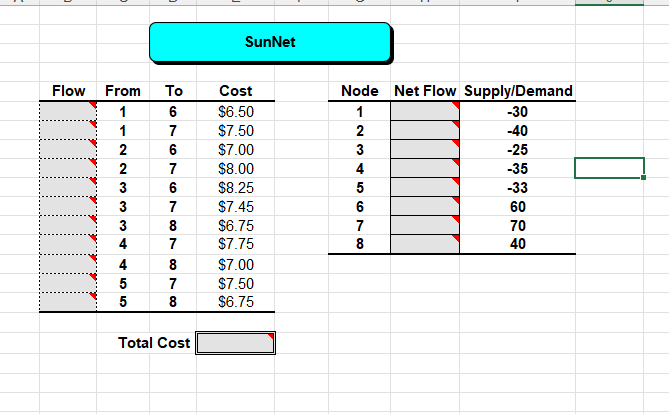Select the $6.75 cost for route 3 to 8

(236, 225)
